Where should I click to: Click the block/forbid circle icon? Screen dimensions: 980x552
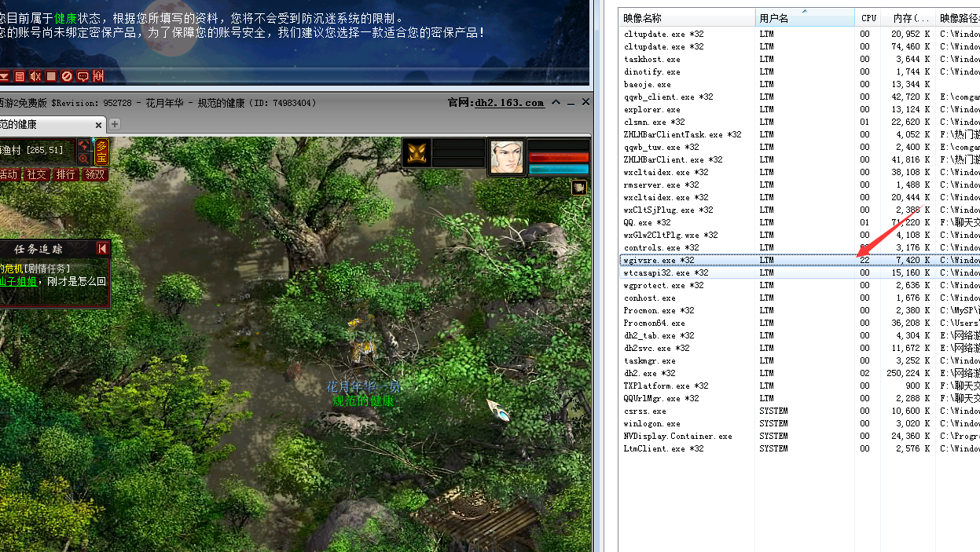point(67,76)
